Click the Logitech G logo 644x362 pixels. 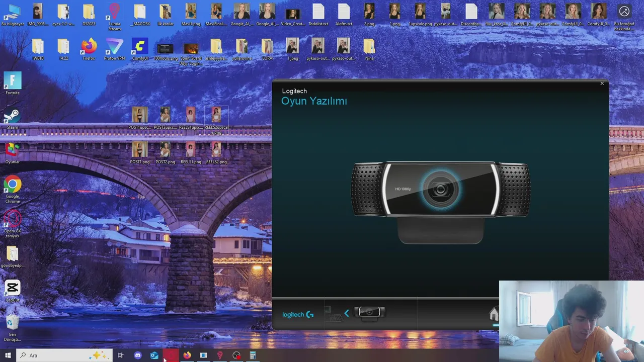pos(298,315)
